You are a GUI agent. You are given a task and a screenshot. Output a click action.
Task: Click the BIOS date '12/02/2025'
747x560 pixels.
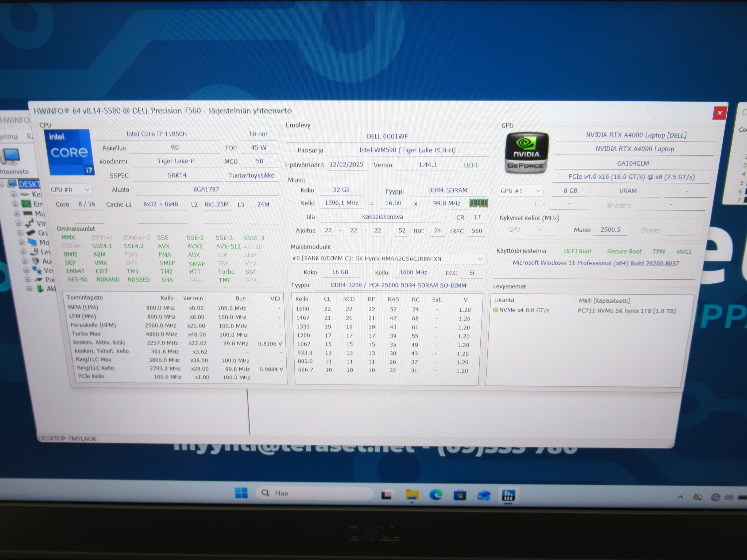[346, 165]
